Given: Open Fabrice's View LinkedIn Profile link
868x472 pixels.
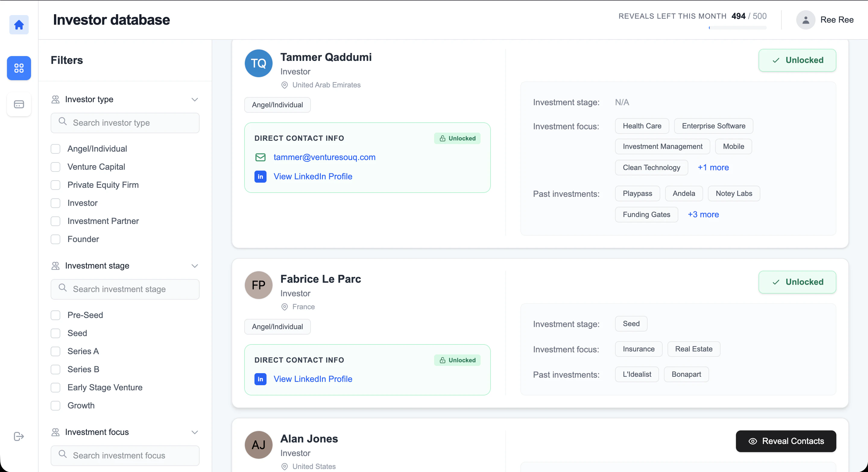Looking at the screenshot, I should click(x=313, y=379).
